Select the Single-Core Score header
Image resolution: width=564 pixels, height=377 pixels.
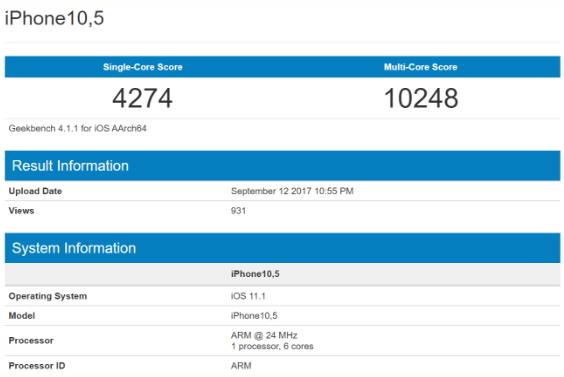click(143, 67)
